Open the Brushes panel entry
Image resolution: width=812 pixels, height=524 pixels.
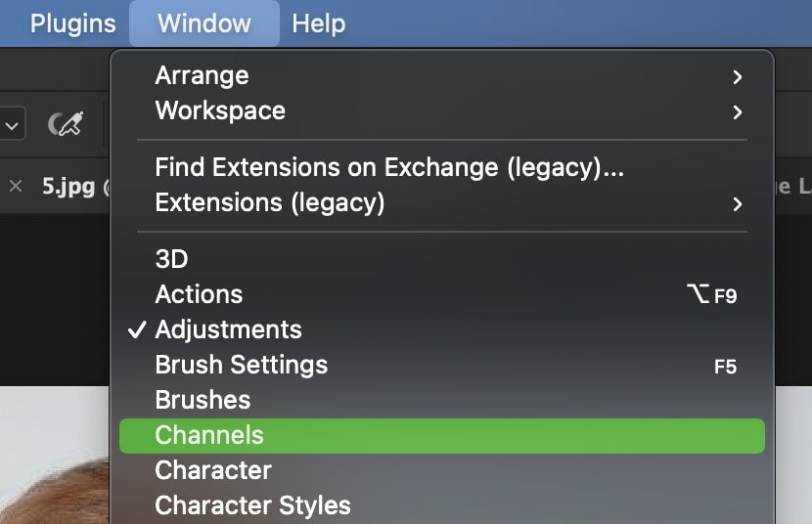442,400
